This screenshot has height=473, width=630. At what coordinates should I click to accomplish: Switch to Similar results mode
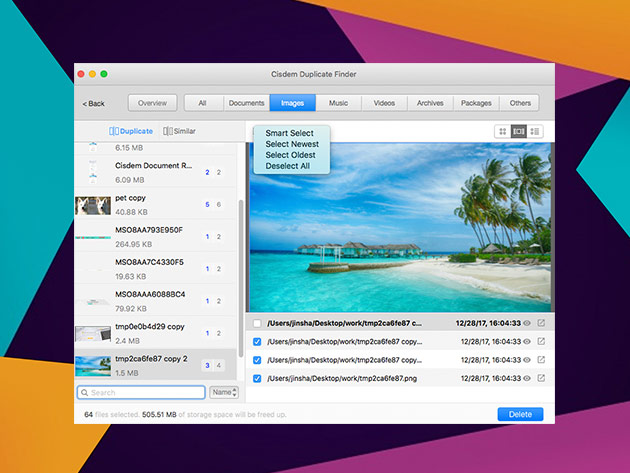coord(179,131)
